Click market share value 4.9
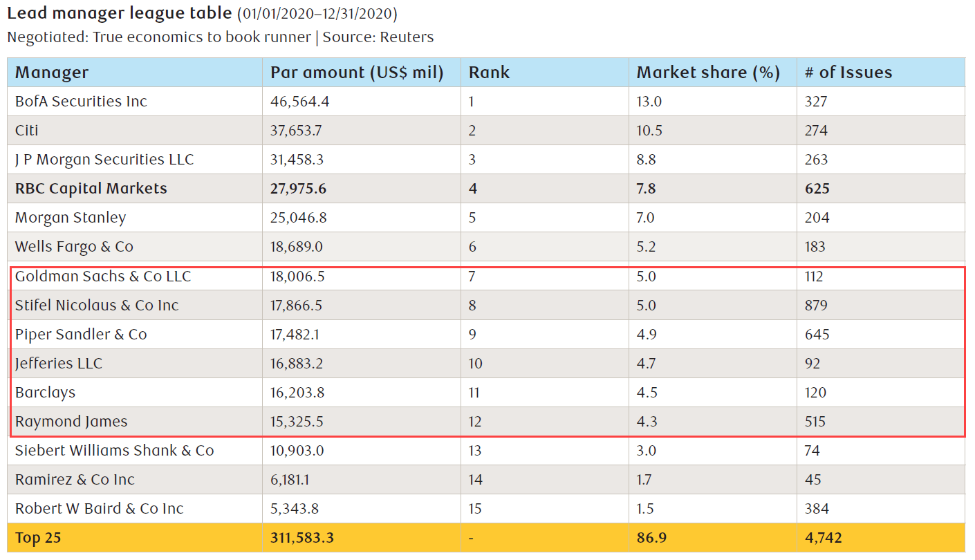Image resolution: width=975 pixels, height=560 pixels. (x=646, y=335)
